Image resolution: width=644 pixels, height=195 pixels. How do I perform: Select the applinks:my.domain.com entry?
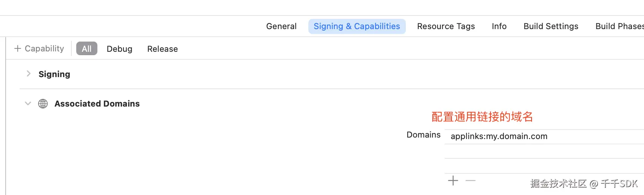[x=499, y=136]
